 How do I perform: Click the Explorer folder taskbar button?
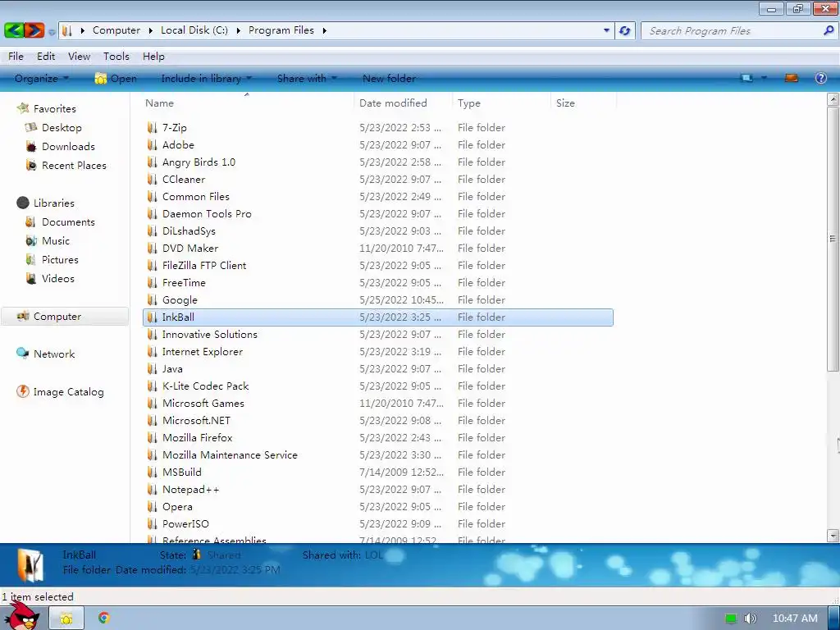click(x=66, y=619)
